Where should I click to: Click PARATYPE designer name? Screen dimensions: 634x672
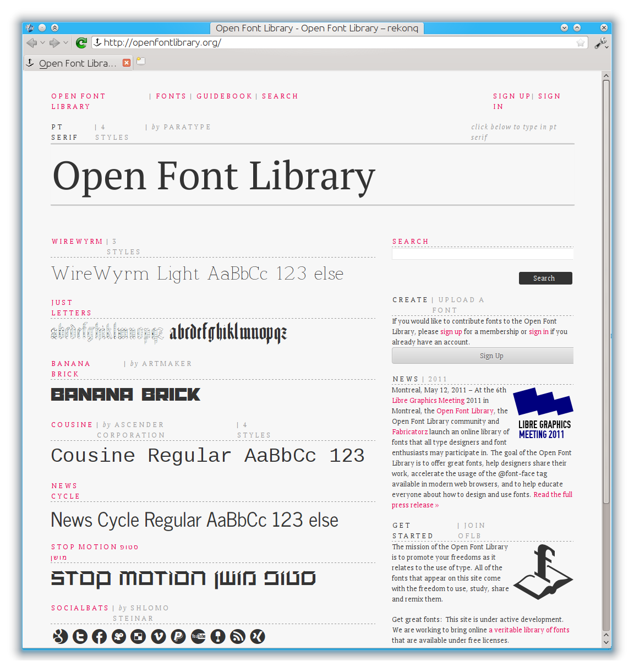187,127
